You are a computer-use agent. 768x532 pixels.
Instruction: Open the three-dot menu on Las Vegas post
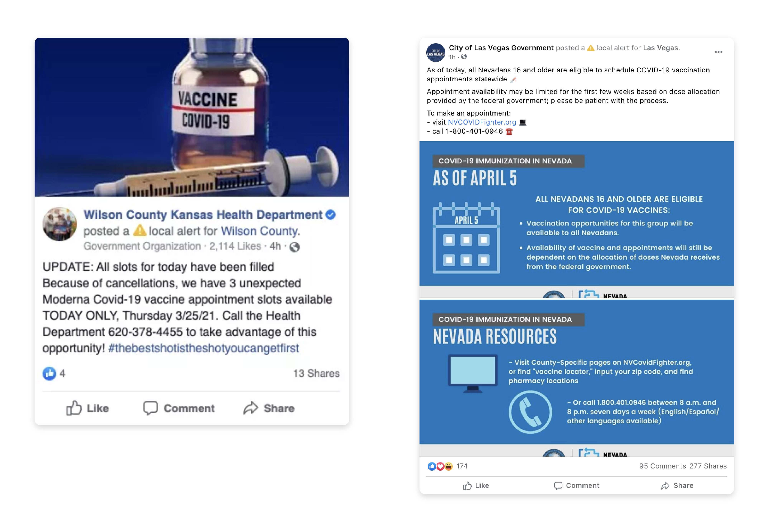click(x=718, y=52)
